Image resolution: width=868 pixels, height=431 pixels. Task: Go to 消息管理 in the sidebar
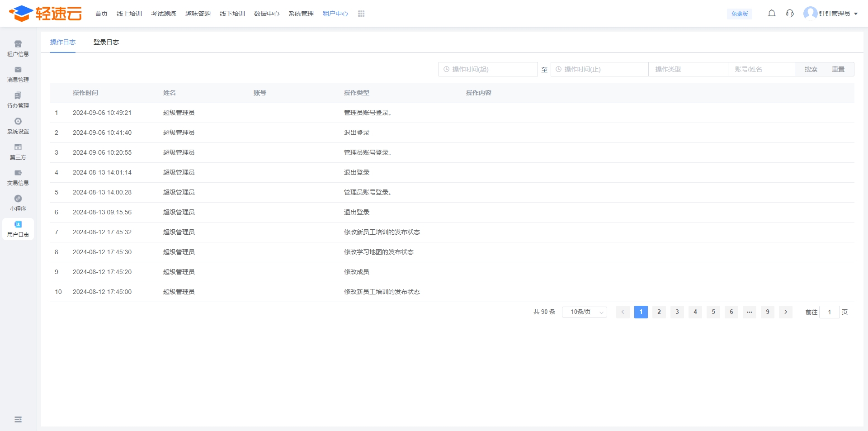coord(18,74)
